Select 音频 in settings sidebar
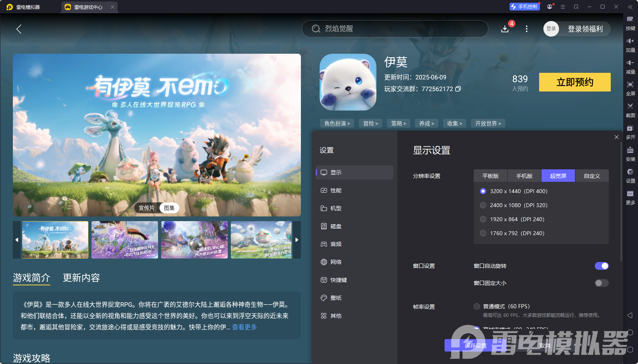The image size is (638, 364). (355, 244)
